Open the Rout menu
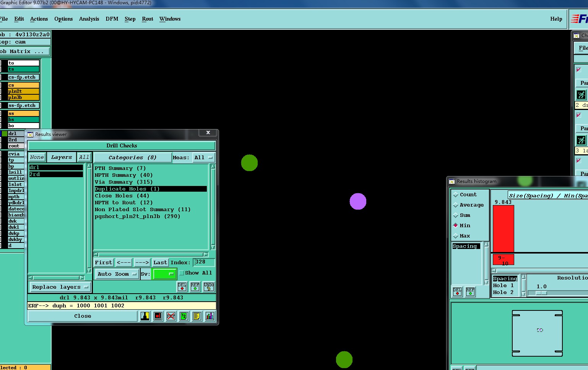This screenshot has width=588, height=370. (x=148, y=19)
